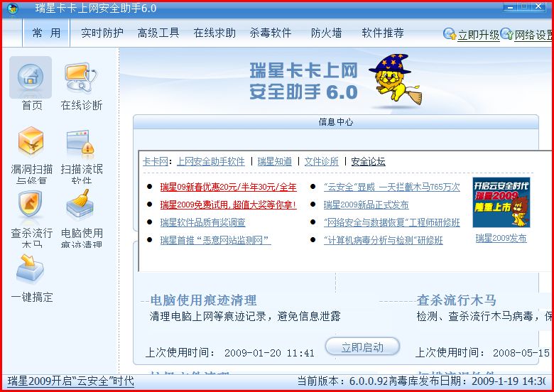Click the 上次使用时间 2009-01-20 11:41 text
Screen dimensions: 554x392
(229, 353)
